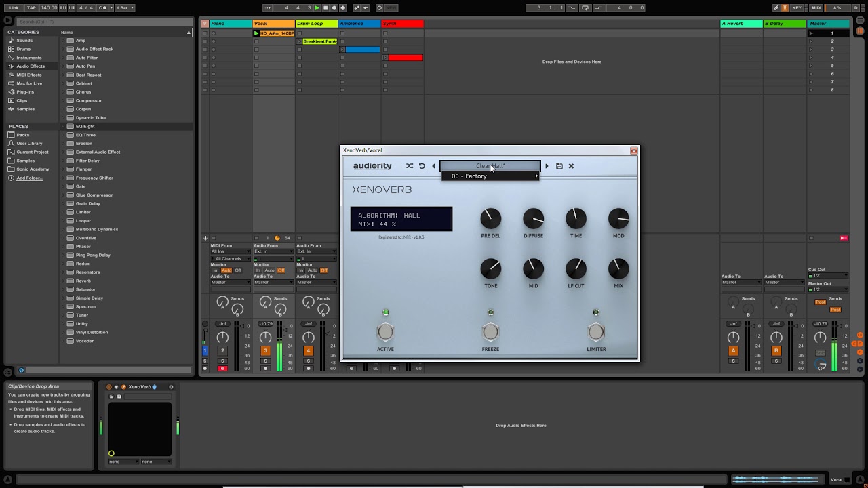Select the Drum Loop track header
The width and height of the screenshot is (868, 488).
pyautogui.click(x=317, y=24)
